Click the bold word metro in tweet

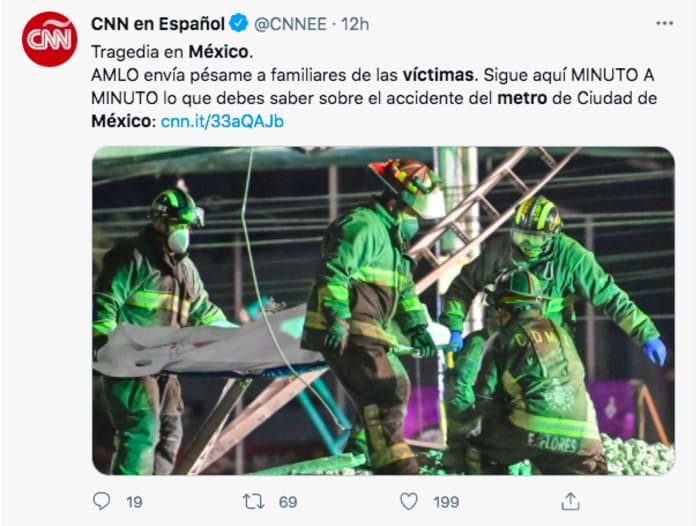click(522, 98)
